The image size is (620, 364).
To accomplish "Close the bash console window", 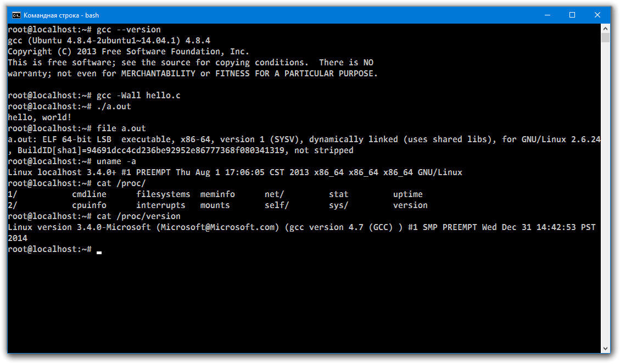I will (597, 15).
